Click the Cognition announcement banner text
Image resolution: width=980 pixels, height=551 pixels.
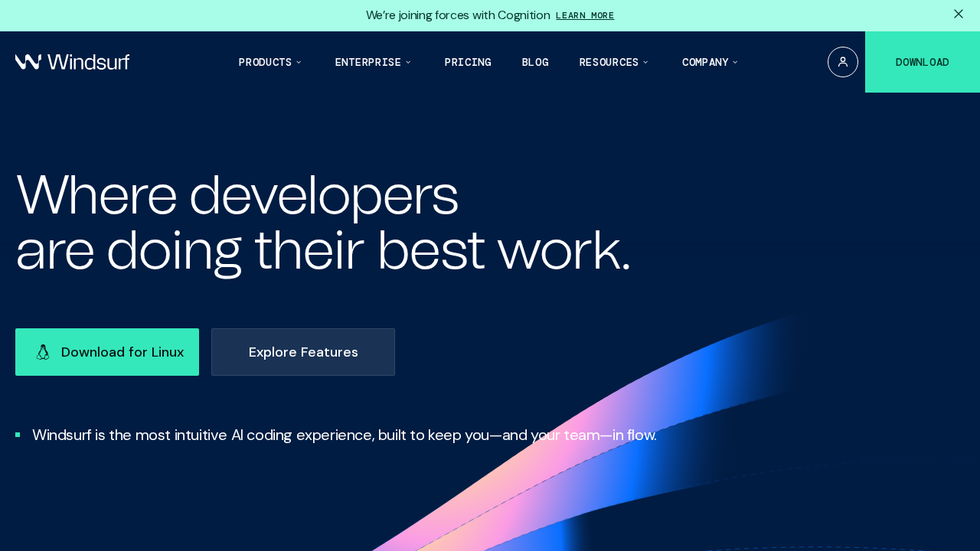(x=458, y=15)
